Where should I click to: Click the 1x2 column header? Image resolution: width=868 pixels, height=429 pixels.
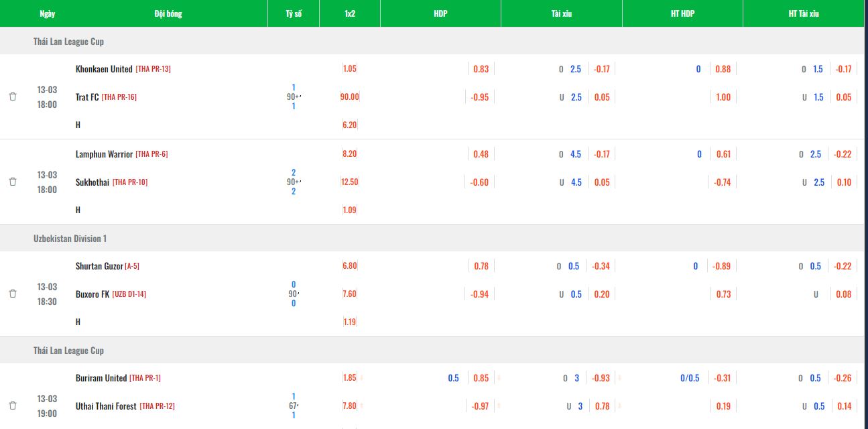coord(349,13)
